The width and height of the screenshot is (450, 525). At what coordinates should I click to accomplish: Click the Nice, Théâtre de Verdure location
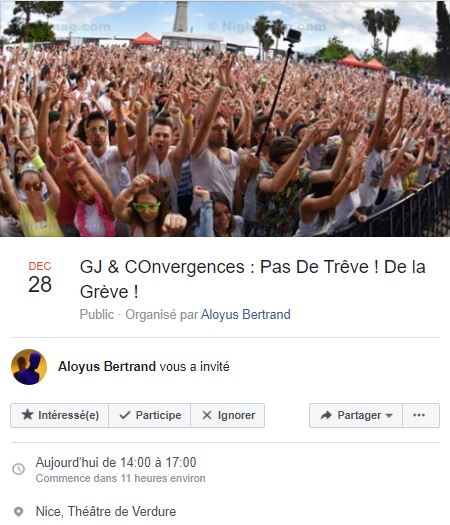106,511
